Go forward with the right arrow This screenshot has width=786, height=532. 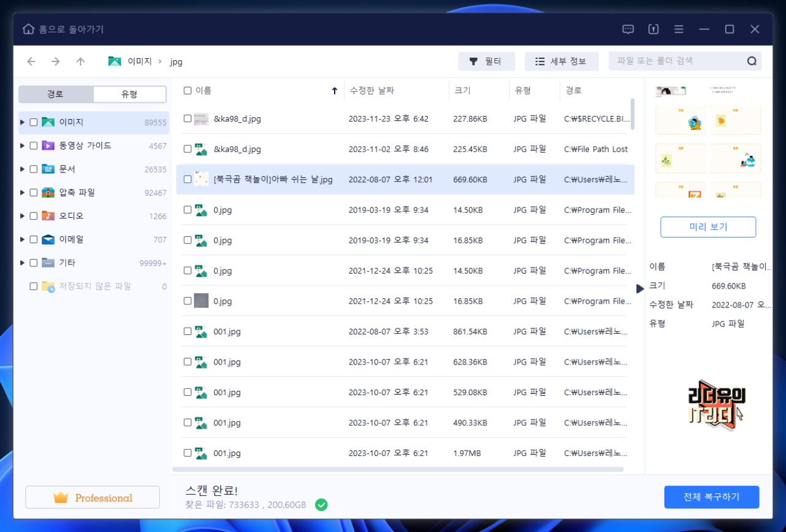pos(56,61)
